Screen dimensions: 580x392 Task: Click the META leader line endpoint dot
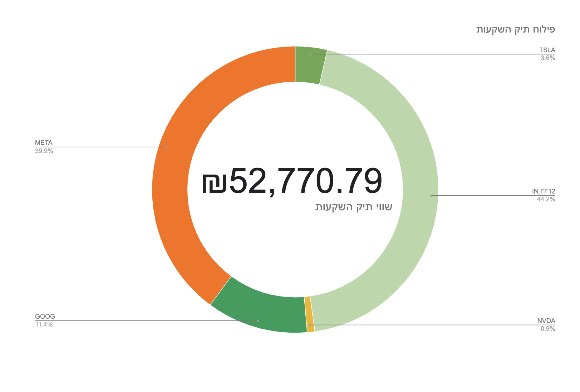click(166, 147)
